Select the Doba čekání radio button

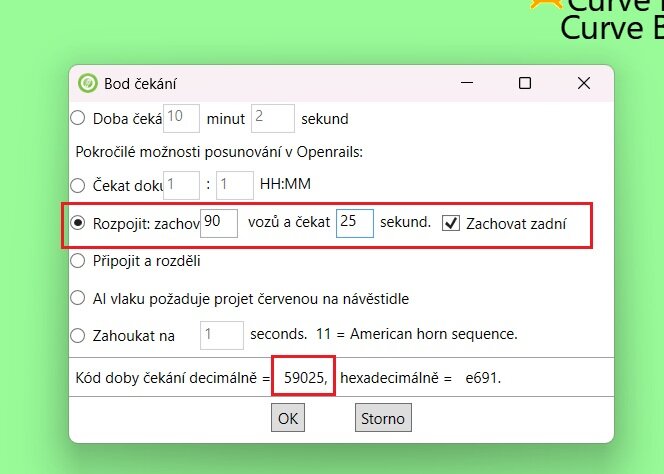78,118
